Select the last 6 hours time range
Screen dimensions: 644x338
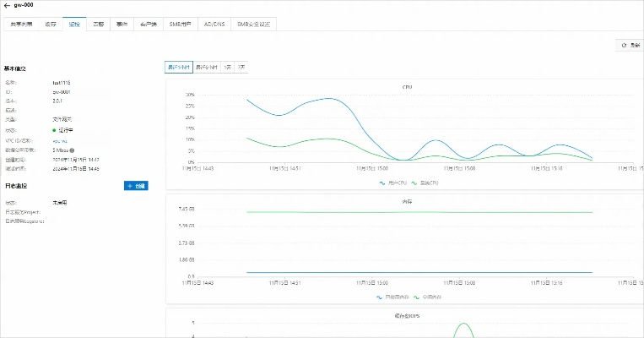[x=207, y=66]
